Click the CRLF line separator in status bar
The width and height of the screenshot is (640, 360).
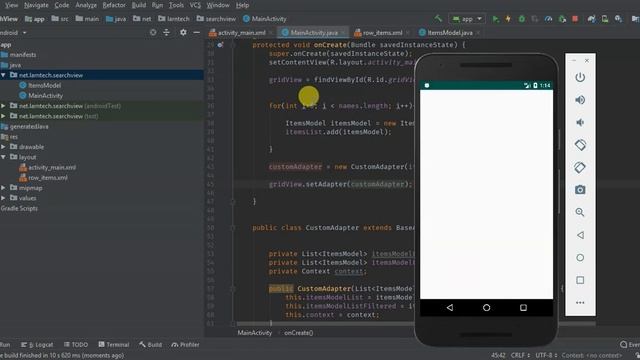click(520, 355)
